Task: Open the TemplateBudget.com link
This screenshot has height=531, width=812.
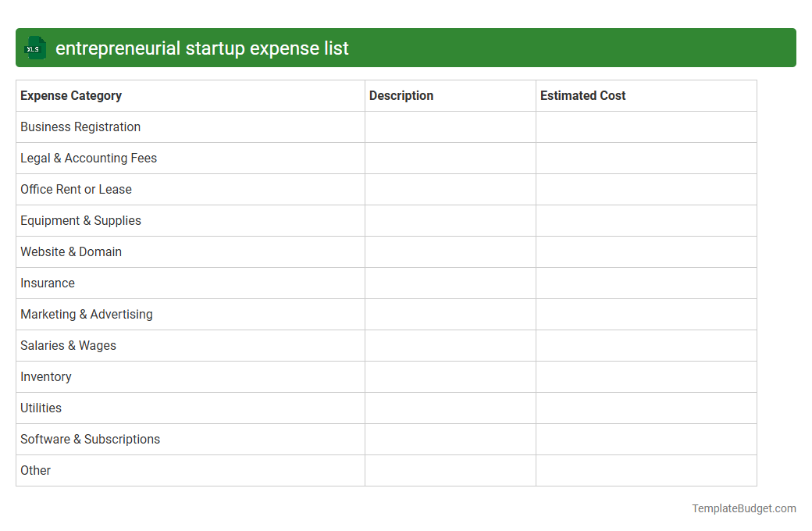Action: tap(743, 508)
